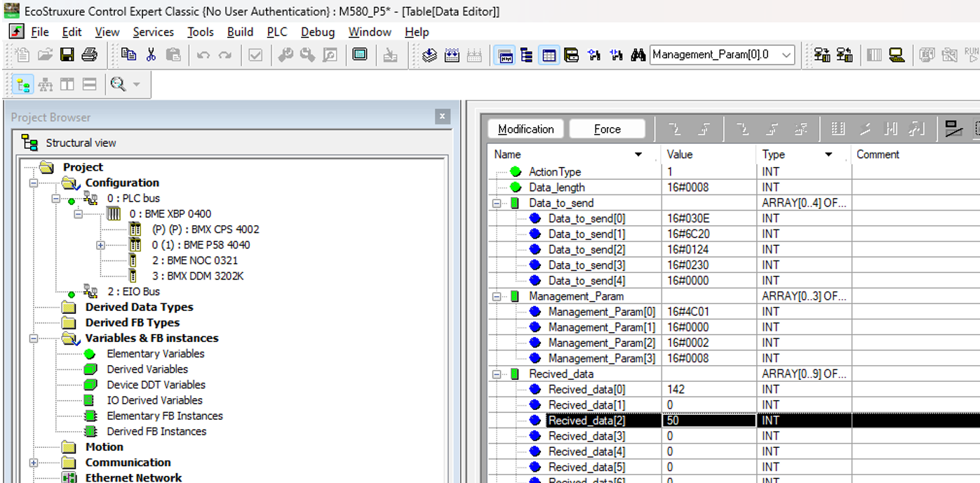Select Device DDT Variables item
980x483 pixels.
(x=156, y=385)
